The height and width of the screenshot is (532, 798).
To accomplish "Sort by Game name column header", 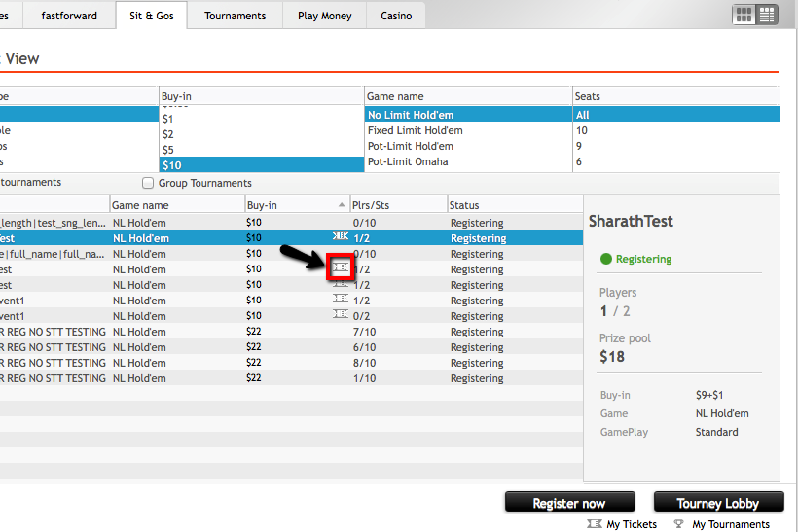I will (177, 205).
